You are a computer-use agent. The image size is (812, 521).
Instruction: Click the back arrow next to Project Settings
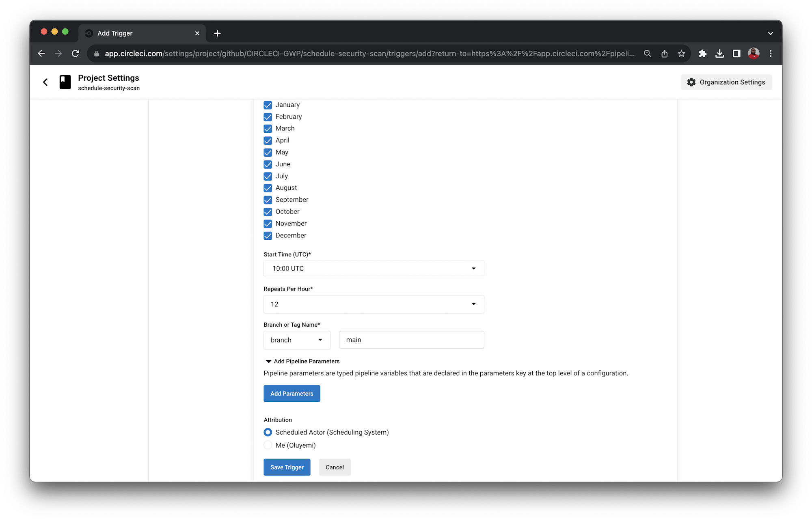45,82
